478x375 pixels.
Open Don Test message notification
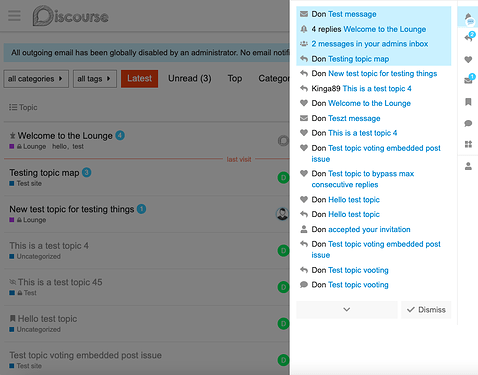[x=373, y=14]
